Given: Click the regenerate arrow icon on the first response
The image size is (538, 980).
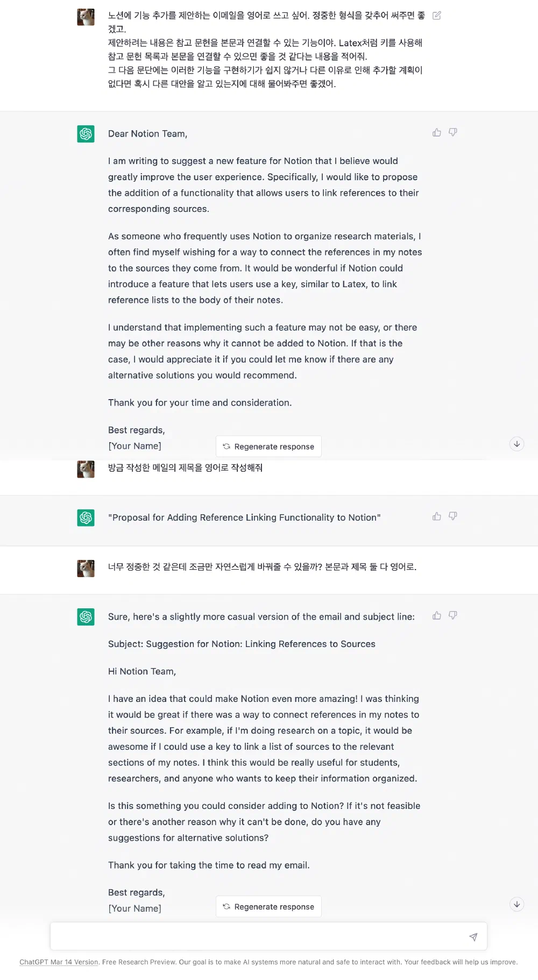Looking at the screenshot, I should point(226,446).
